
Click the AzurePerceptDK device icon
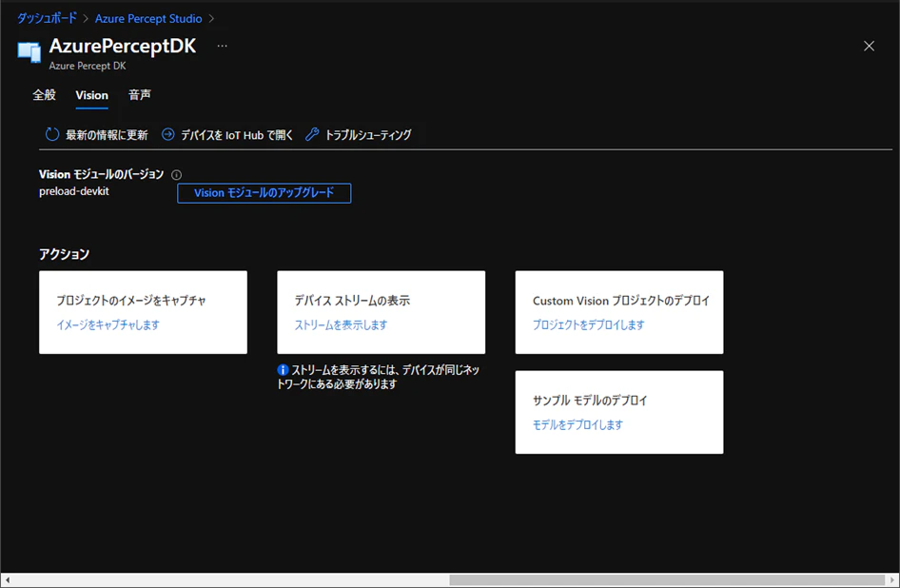[x=29, y=51]
